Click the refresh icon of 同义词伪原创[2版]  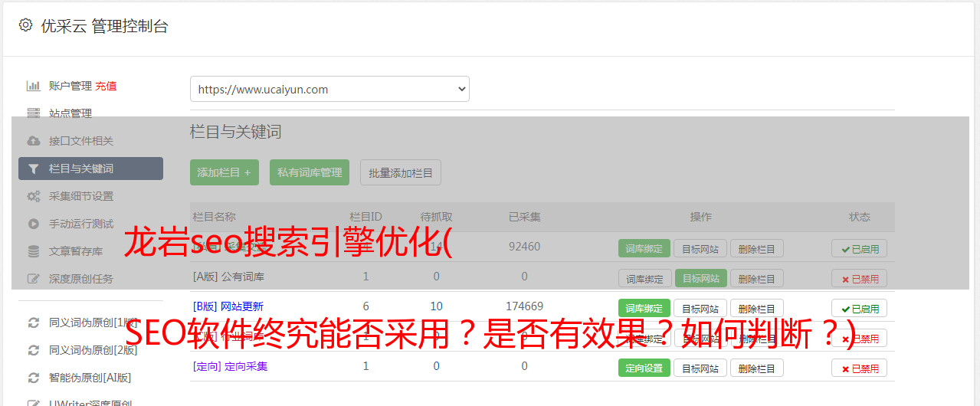click(34, 350)
